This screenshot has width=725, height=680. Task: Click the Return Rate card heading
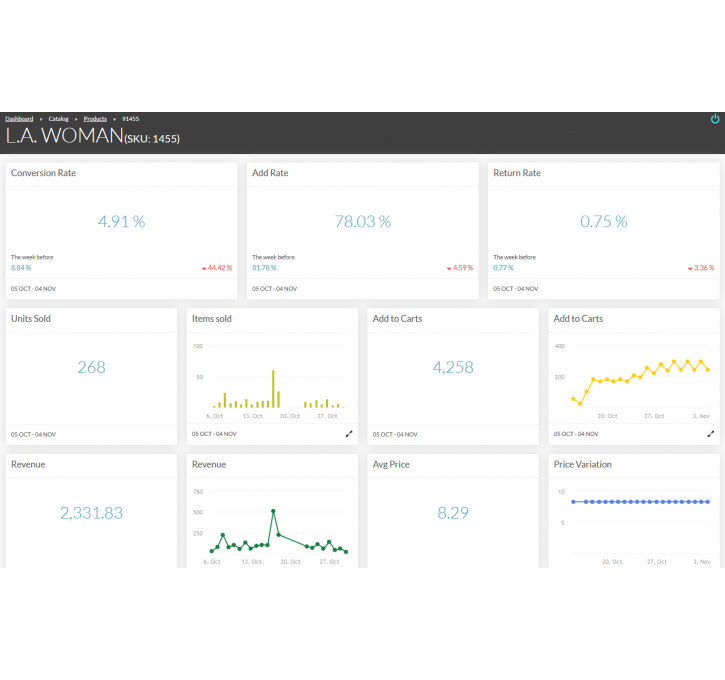(517, 173)
